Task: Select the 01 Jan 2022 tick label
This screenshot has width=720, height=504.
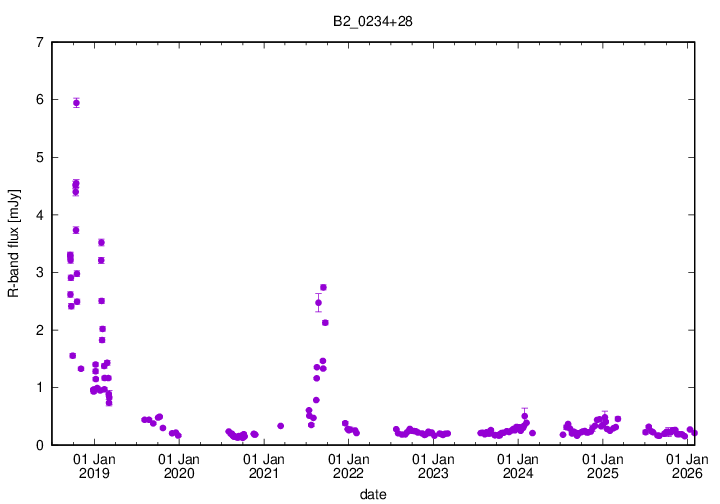Action: 348,465
